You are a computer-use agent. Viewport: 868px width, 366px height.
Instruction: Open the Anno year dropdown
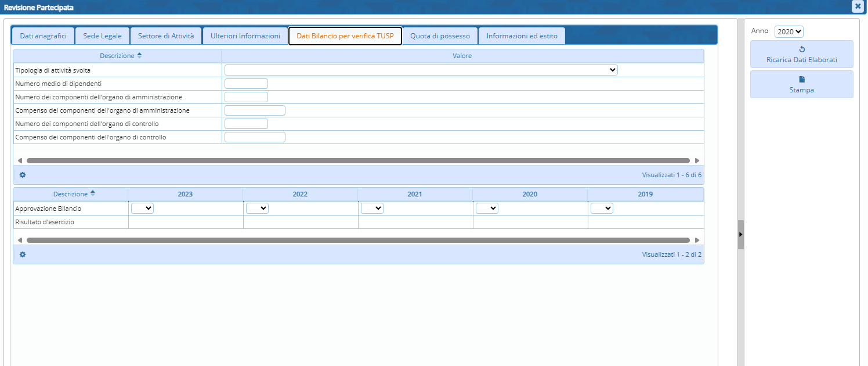789,32
